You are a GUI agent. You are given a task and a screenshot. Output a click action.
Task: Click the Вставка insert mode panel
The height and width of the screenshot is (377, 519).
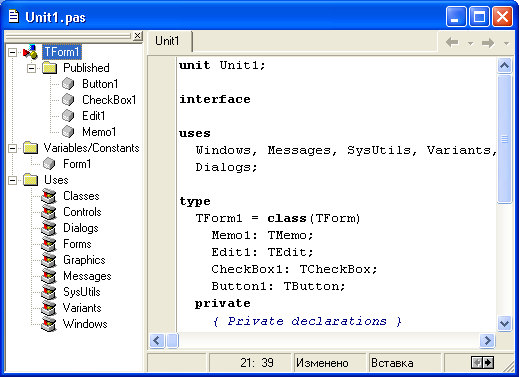click(404, 362)
